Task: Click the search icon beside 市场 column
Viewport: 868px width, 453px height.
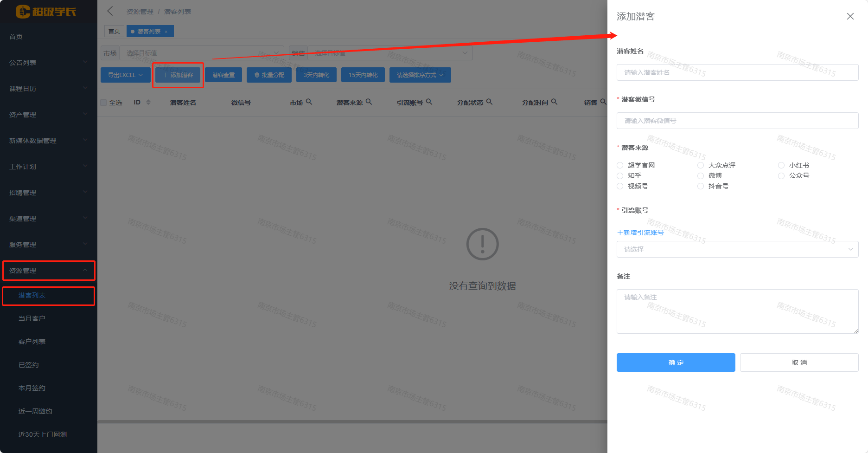Action: (x=309, y=102)
